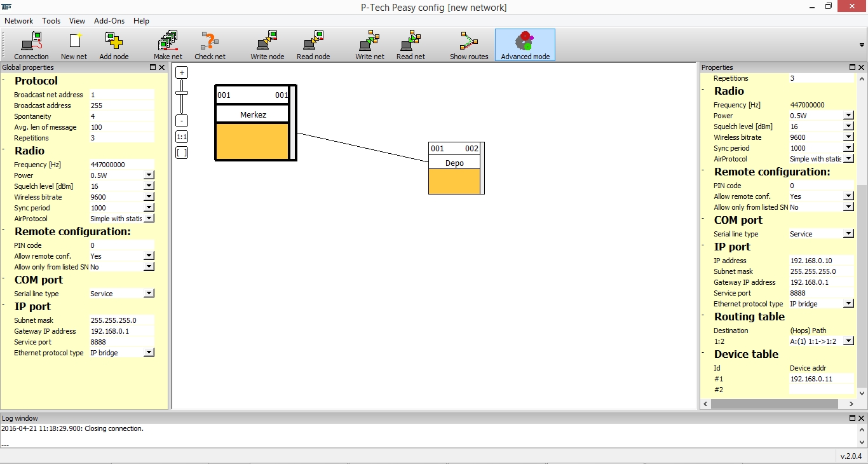Screen dimensions: 868x464
Task: Run Check net from the toolbar
Action: pyautogui.click(x=210, y=45)
